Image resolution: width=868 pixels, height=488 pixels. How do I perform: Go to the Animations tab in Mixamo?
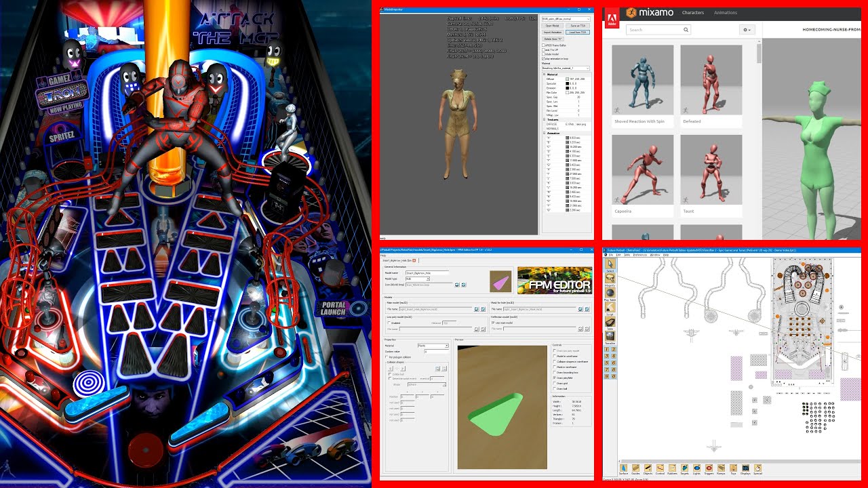point(726,12)
